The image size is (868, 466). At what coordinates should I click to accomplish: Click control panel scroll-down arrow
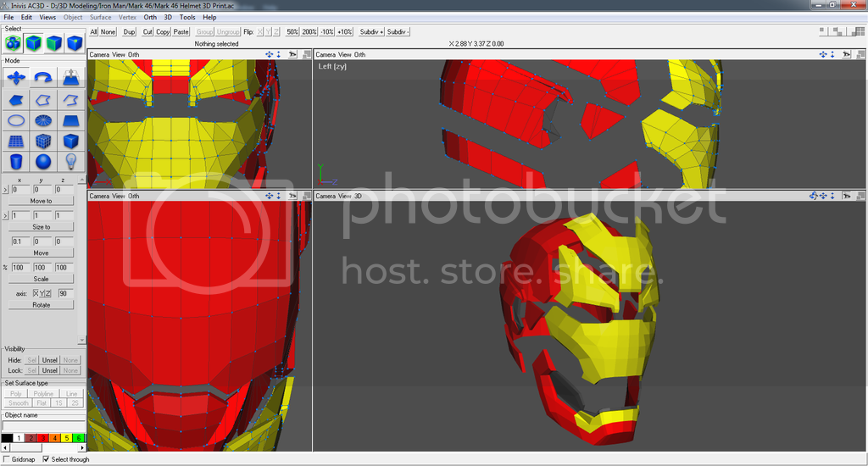pyautogui.click(x=82, y=340)
